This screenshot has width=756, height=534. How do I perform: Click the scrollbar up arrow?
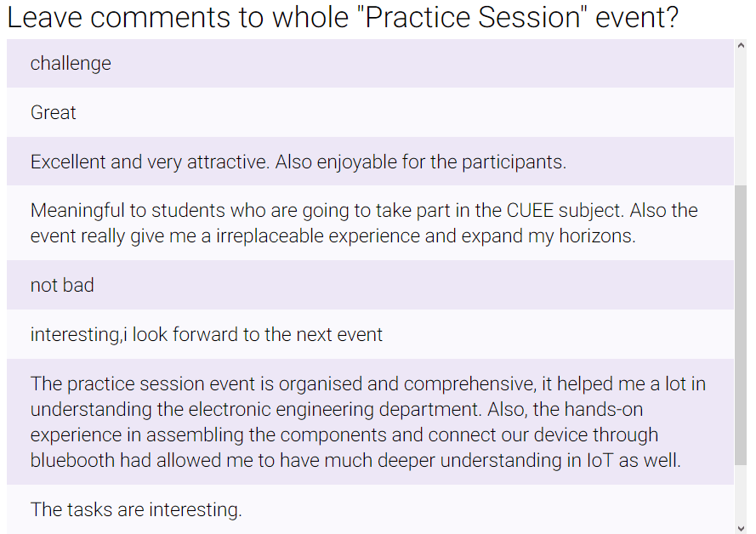tap(741, 45)
